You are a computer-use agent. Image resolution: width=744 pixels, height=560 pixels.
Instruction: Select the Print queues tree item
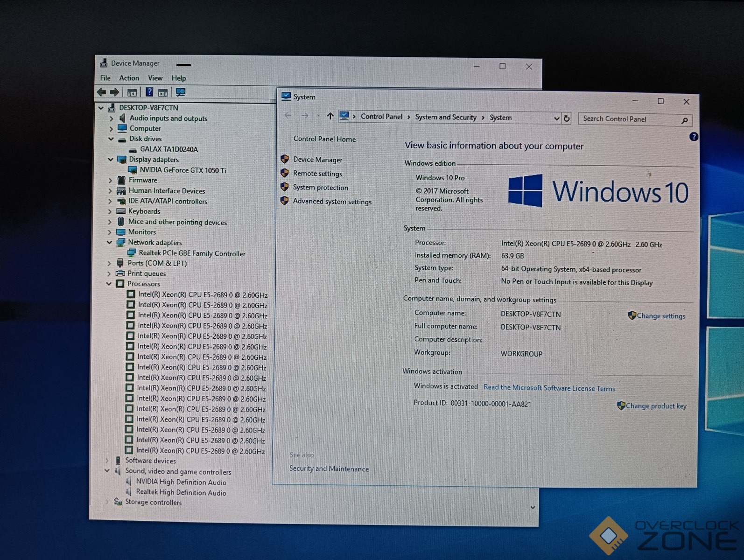point(147,273)
